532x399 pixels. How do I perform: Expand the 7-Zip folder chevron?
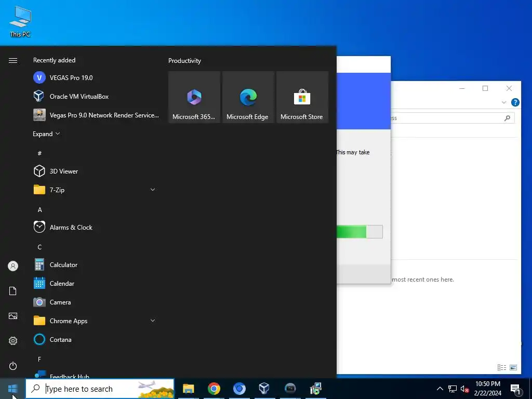(153, 190)
